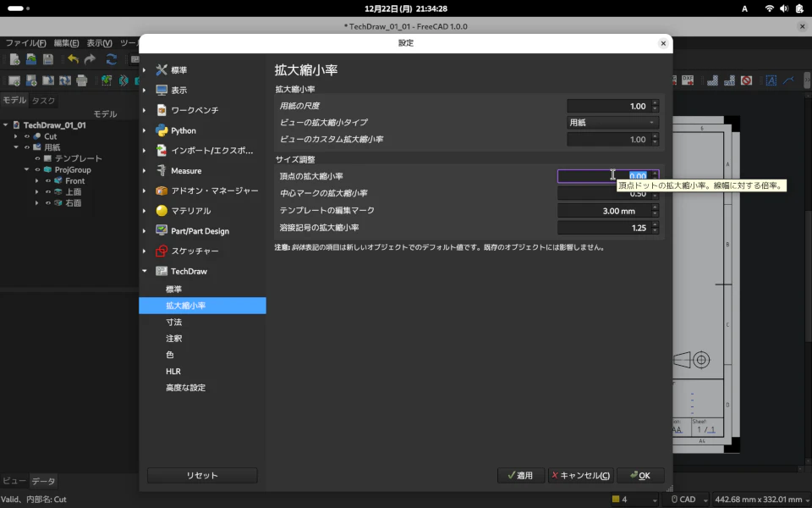
Task: Click the insert page from template icon
Action: [31, 80]
